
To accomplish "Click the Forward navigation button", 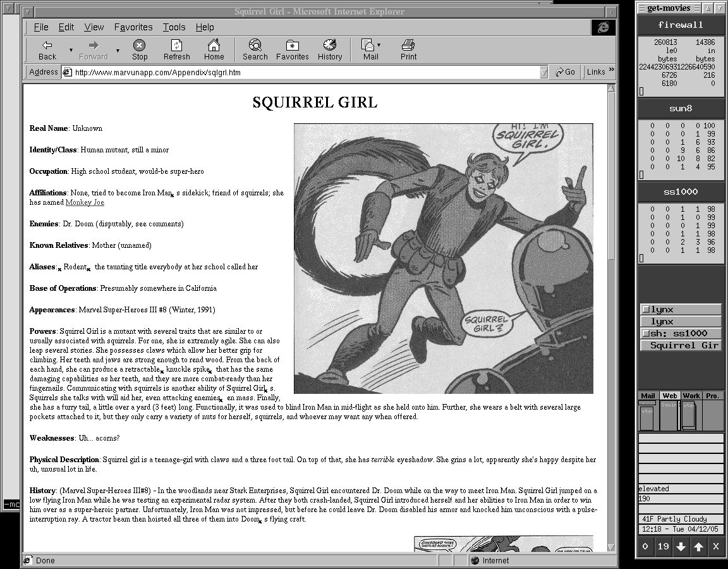I will 94,50.
